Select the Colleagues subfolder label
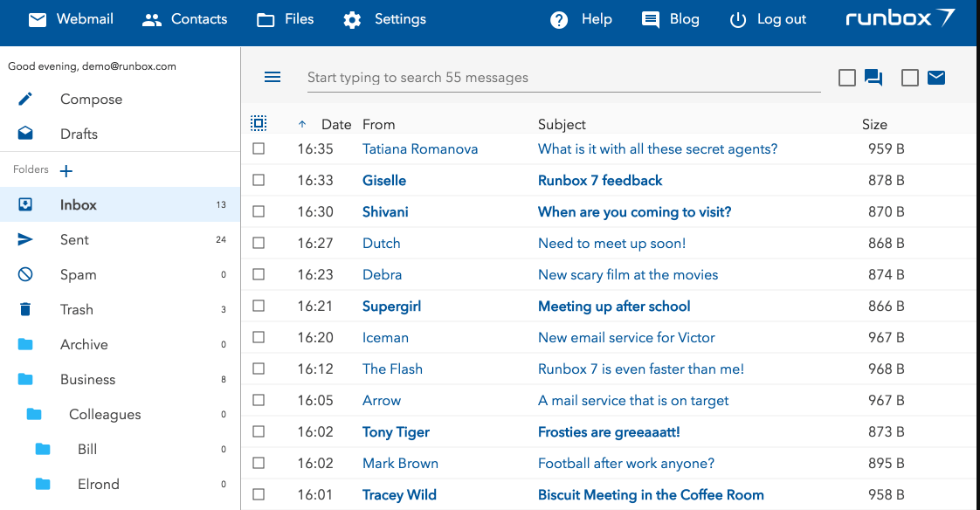This screenshot has width=980, height=510. coord(105,415)
